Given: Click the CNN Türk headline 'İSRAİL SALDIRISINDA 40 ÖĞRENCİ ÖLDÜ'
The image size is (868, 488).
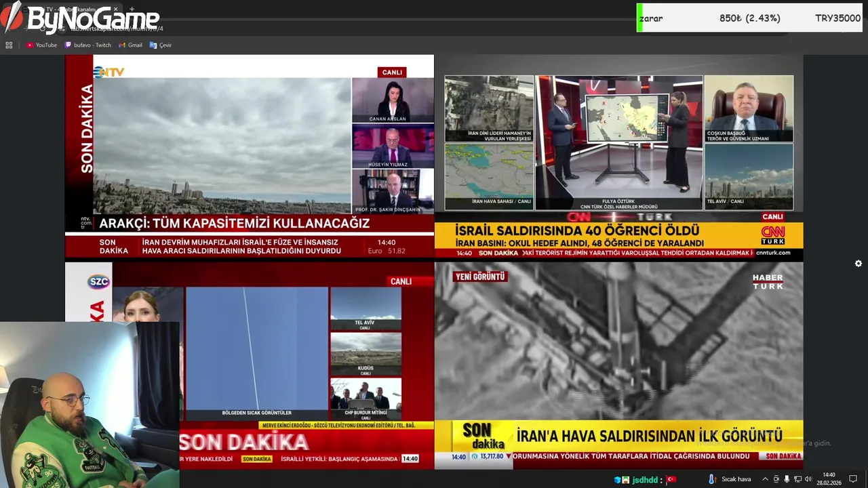Looking at the screenshot, I should 577,231.
